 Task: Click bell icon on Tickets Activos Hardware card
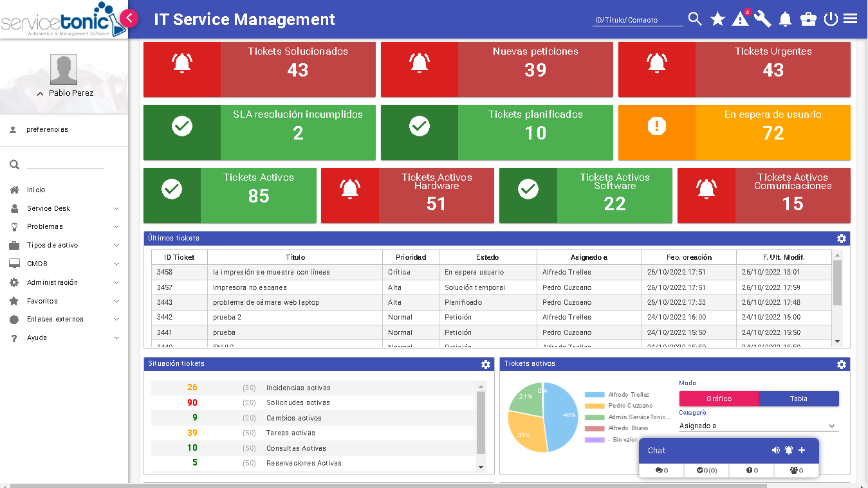tap(350, 189)
